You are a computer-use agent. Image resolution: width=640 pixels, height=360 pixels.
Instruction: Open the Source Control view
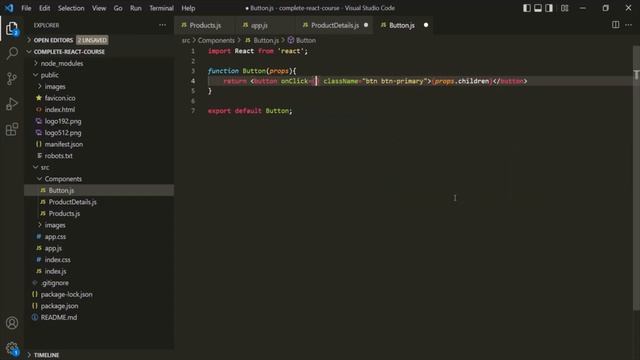(x=12, y=78)
